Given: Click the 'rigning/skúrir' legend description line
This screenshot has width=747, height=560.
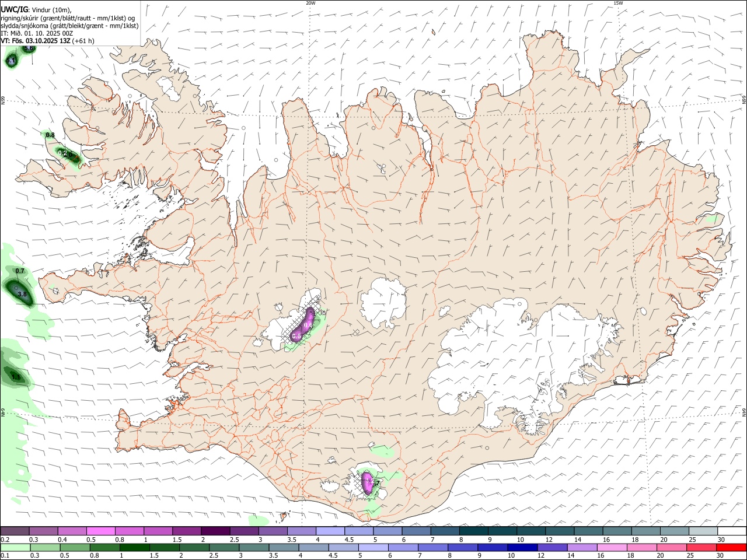Looking at the screenshot, I should (x=69, y=17).
